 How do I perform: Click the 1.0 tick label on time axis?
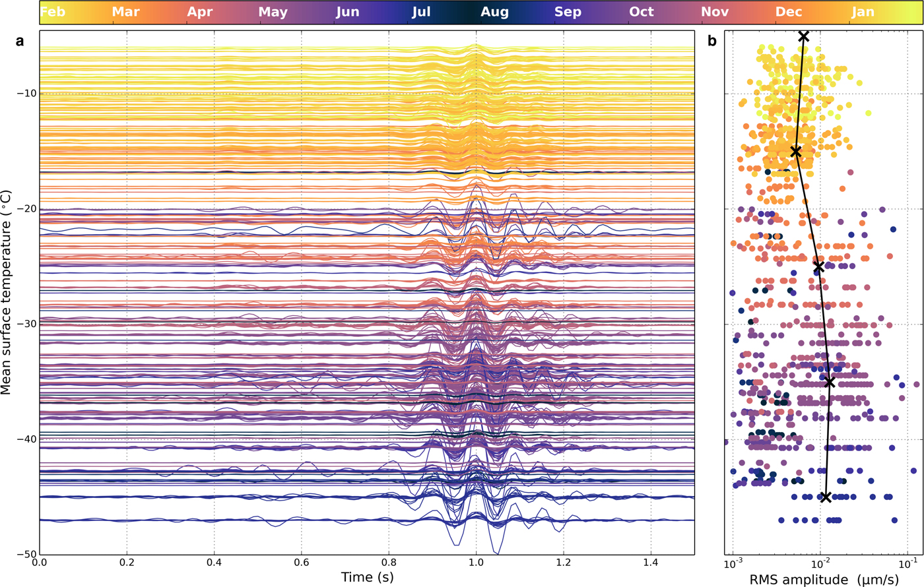click(476, 563)
